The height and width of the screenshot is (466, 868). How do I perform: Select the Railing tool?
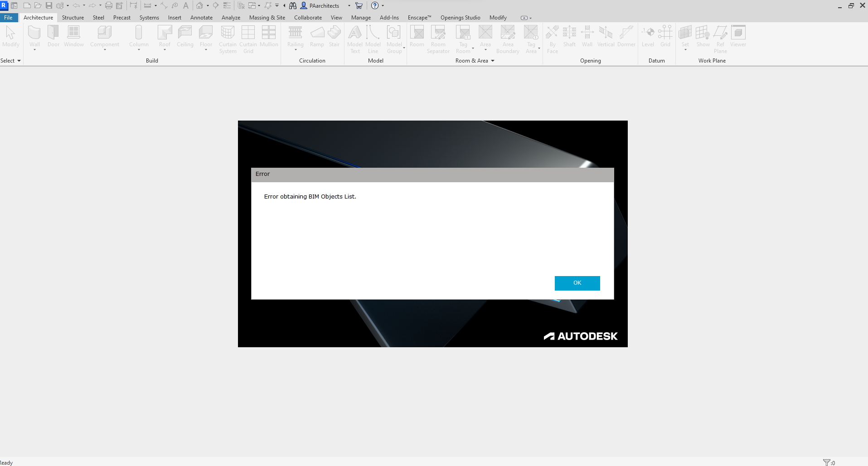tap(295, 36)
